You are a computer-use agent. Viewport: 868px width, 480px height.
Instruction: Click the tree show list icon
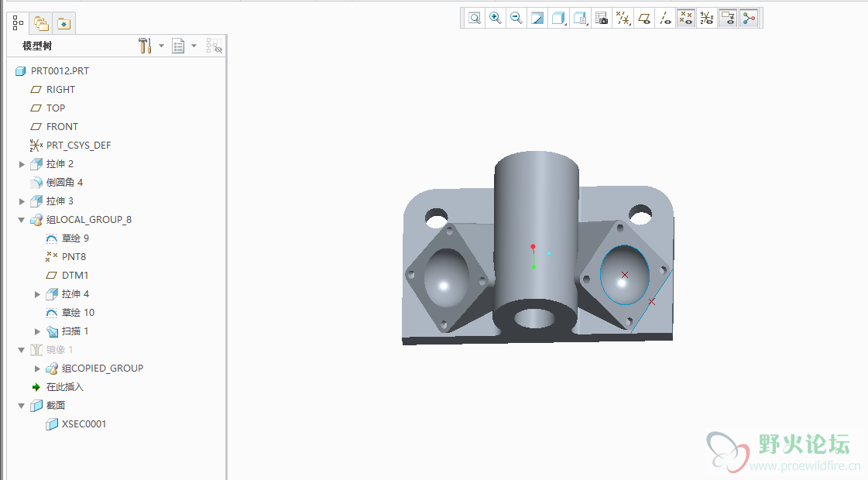pyautogui.click(x=178, y=46)
